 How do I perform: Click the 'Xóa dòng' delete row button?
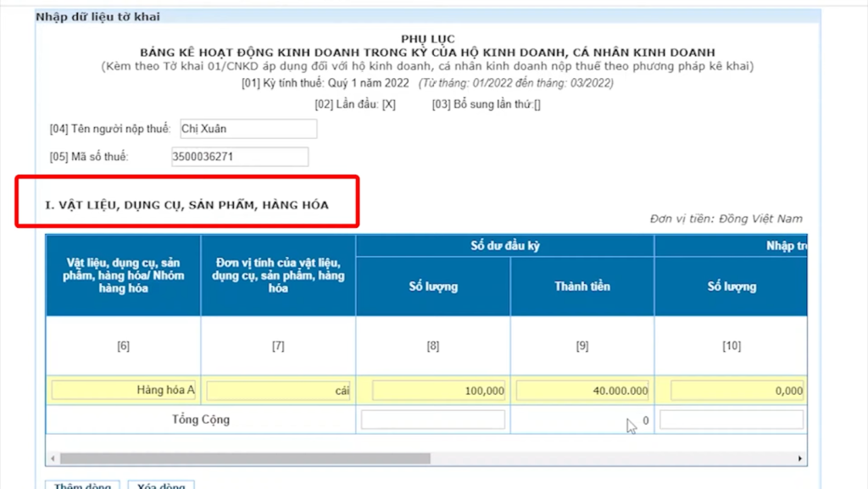click(161, 485)
